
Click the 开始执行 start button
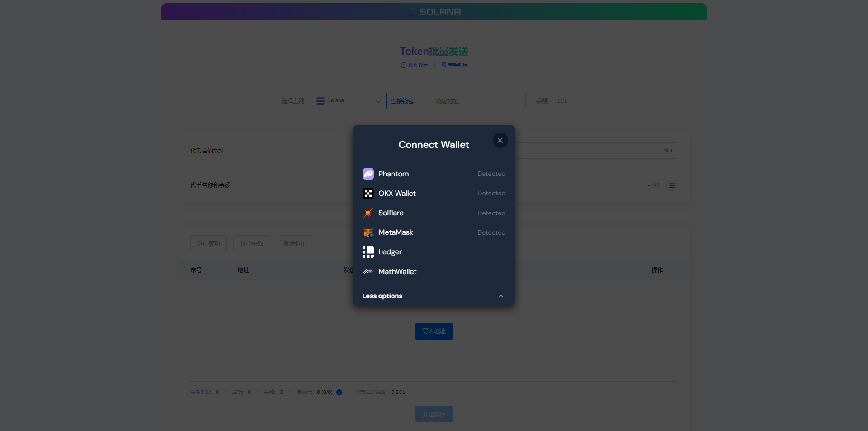coord(434,414)
